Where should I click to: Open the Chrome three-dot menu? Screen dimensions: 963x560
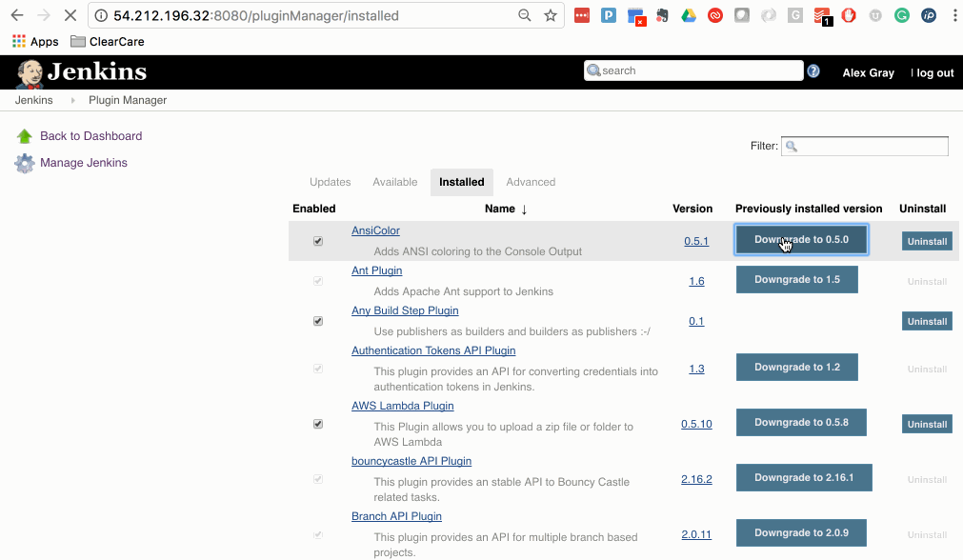coord(954,15)
